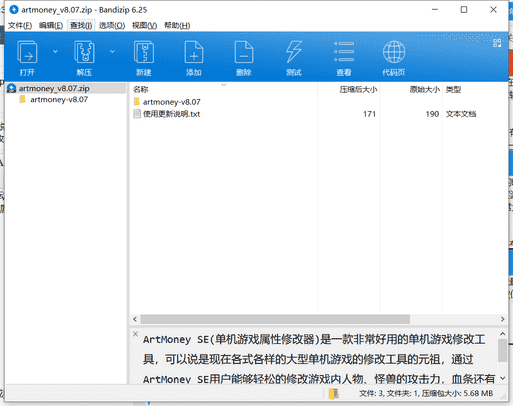Click the View (查看) list icon
Screen dimensions: 513x406
pyautogui.click(x=344, y=52)
